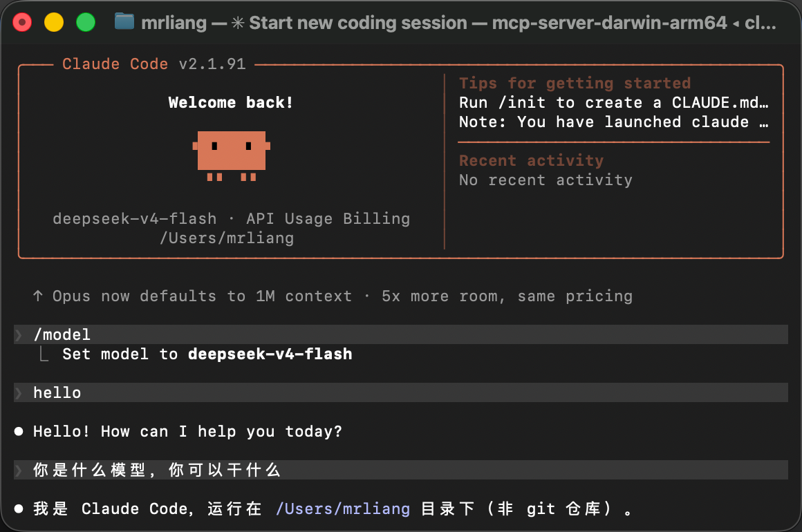Click the bullet before 我是 Claude Code

(19, 509)
